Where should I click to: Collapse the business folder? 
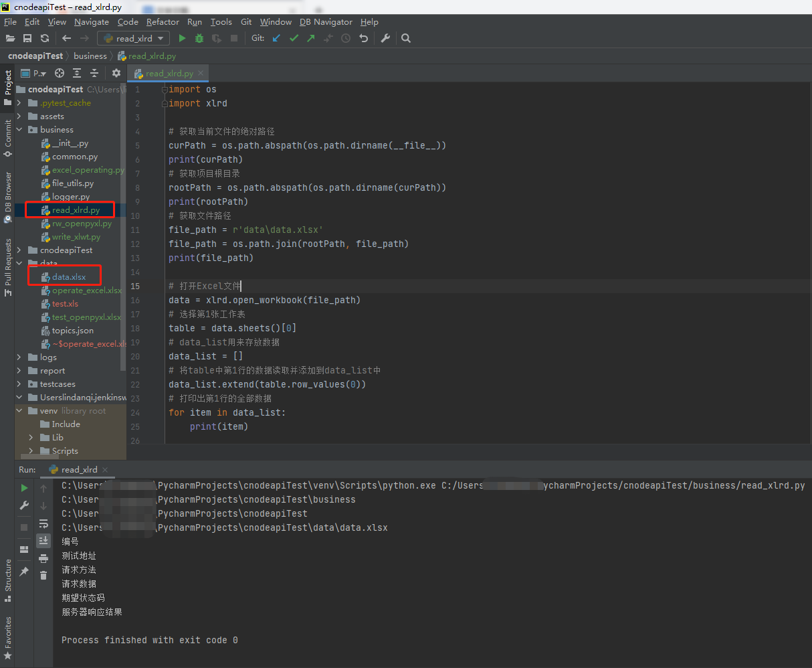point(19,130)
